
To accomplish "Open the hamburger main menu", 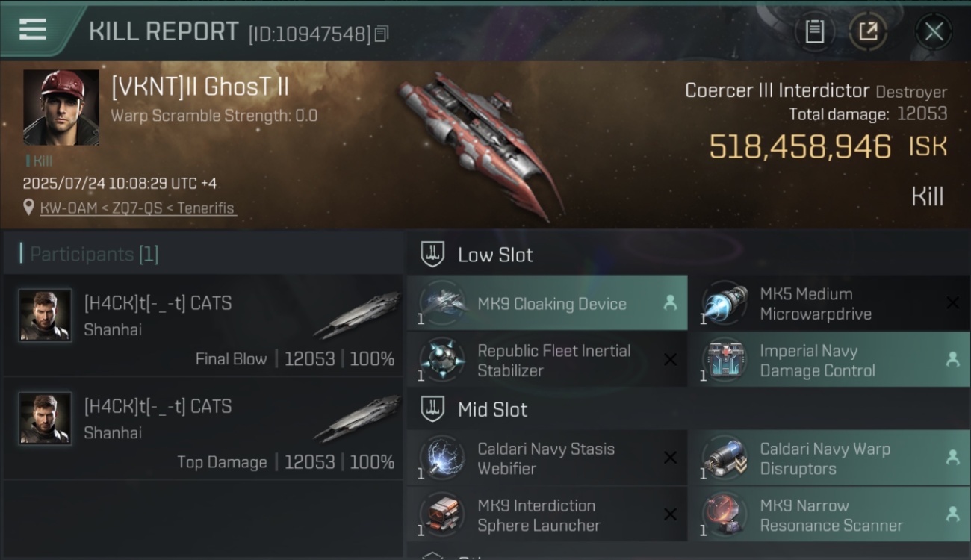I will (x=33, y=29).
